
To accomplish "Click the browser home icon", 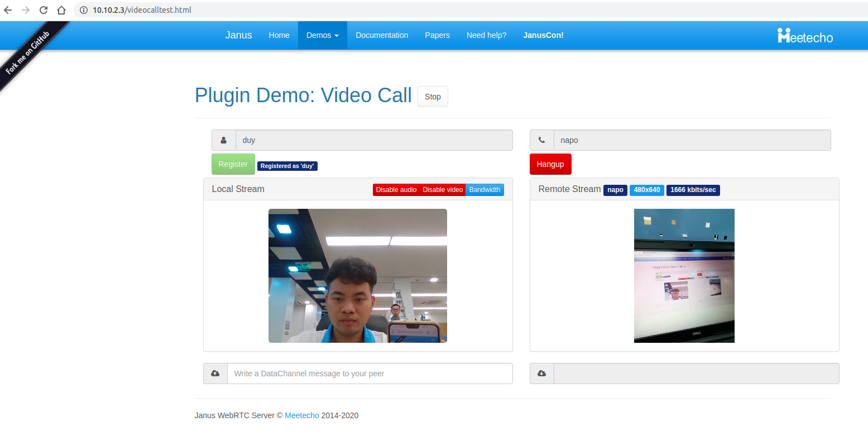I will [x=61, y=10].
